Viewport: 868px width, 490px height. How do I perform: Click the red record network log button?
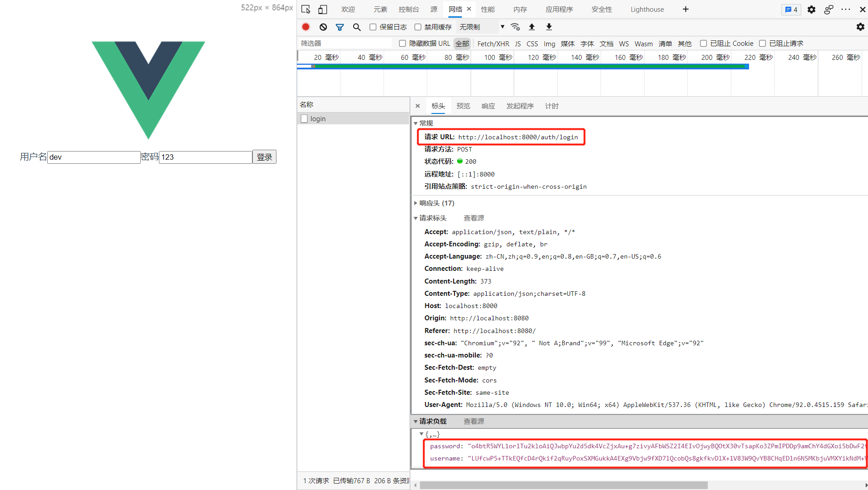click(x=306, y=27)
